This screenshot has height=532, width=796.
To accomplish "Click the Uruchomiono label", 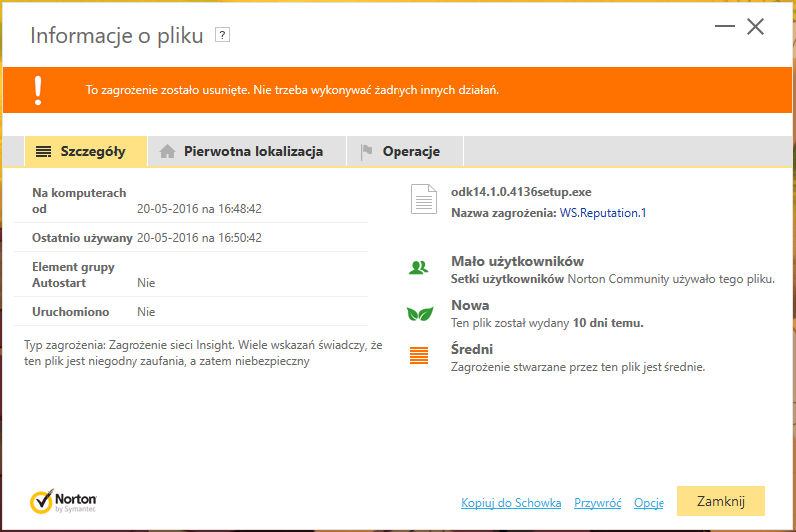I will pos(70,312).
